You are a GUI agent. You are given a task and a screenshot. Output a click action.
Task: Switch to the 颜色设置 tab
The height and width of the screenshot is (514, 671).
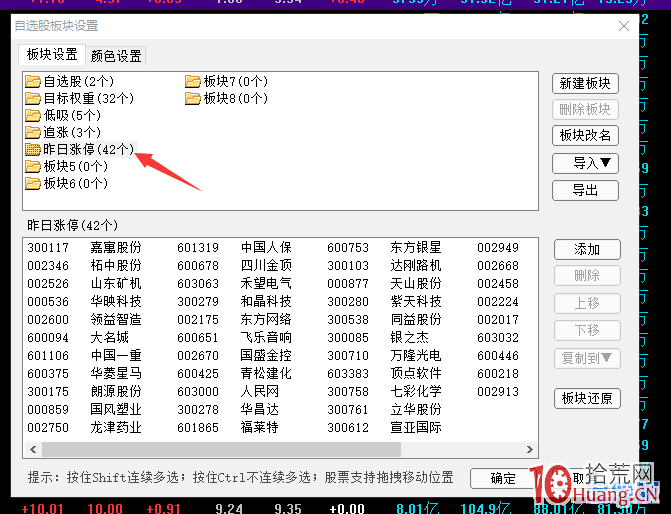116,56
